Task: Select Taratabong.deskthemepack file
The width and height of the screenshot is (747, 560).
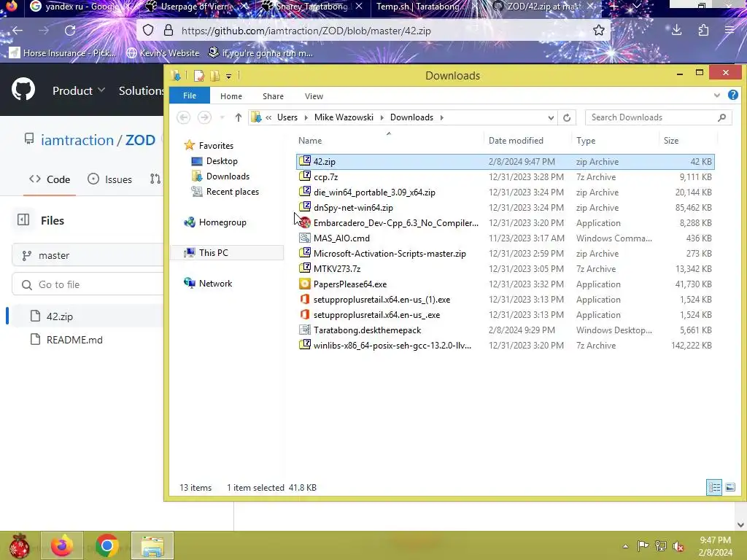Action: (x=505, y=330)
